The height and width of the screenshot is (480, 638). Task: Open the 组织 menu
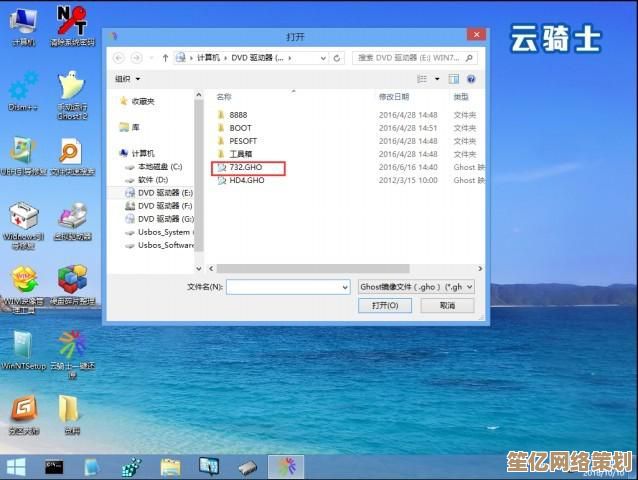(x=127, y=78)
